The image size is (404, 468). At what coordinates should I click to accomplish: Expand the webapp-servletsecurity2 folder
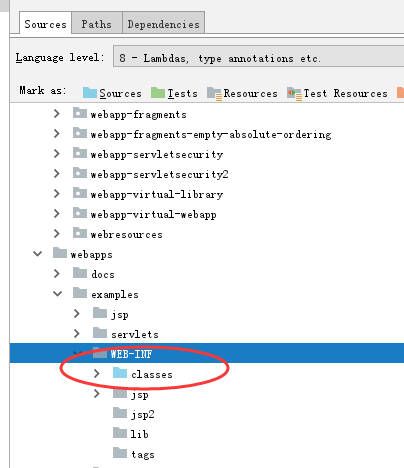click(x=57, y=174)
